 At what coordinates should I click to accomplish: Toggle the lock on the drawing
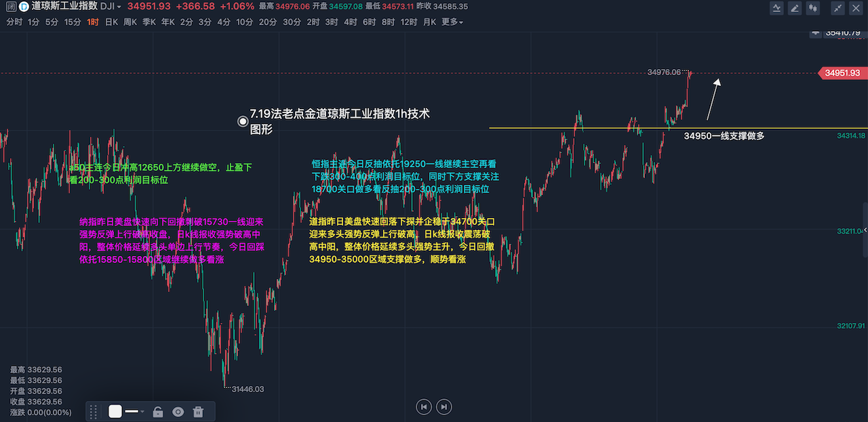(x=158, y=411)
